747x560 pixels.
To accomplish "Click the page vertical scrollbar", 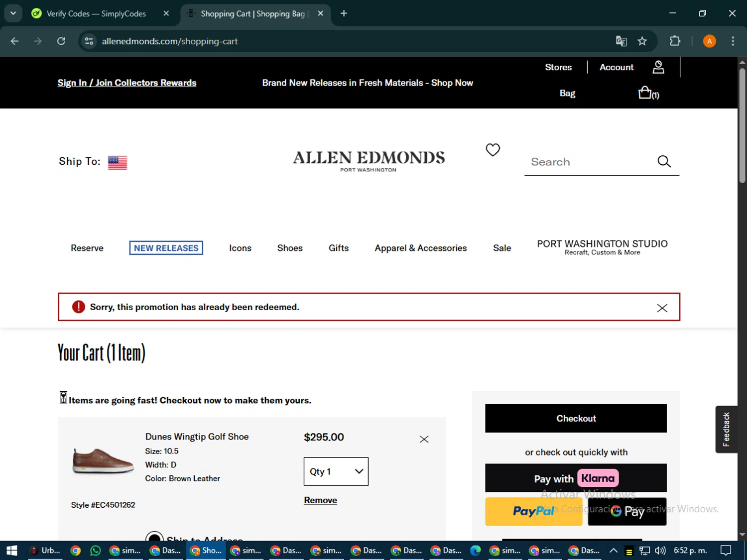I will pos(742,126).
